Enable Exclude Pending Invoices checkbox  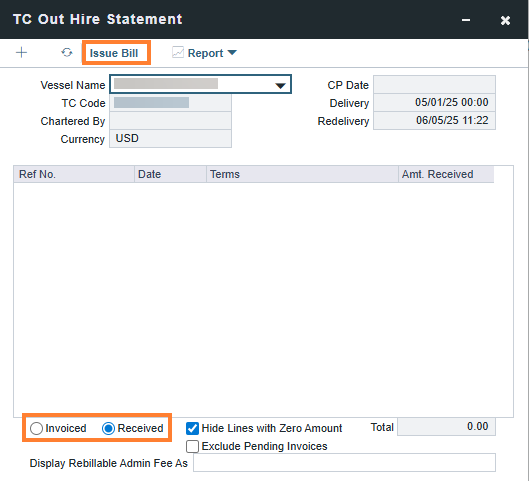(x=192, y=446)
